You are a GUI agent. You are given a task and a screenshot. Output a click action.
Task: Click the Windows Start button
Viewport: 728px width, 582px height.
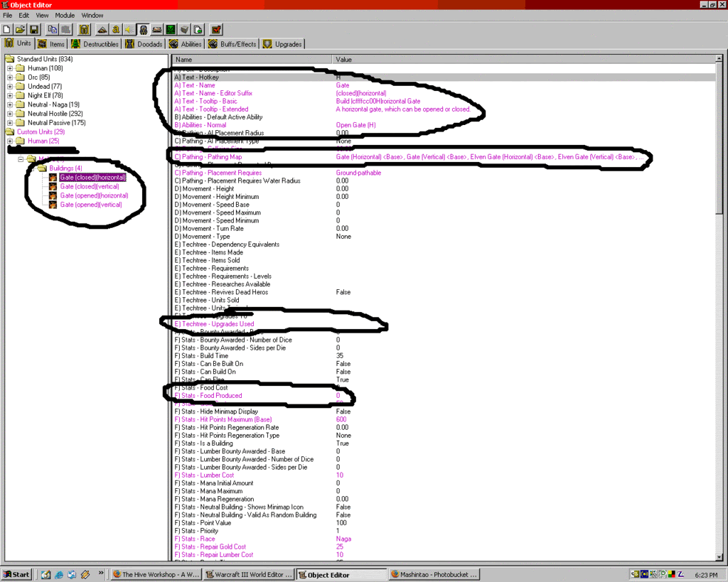[17, 574]
